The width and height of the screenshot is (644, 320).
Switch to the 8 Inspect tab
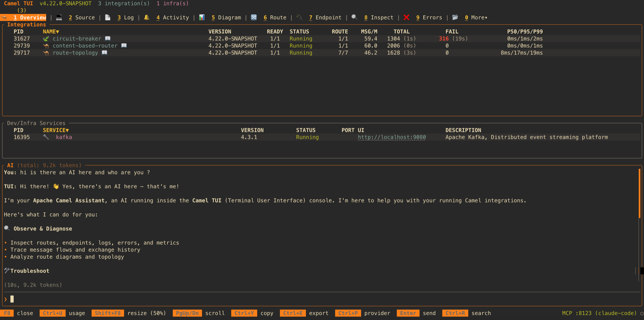[379, 18]
